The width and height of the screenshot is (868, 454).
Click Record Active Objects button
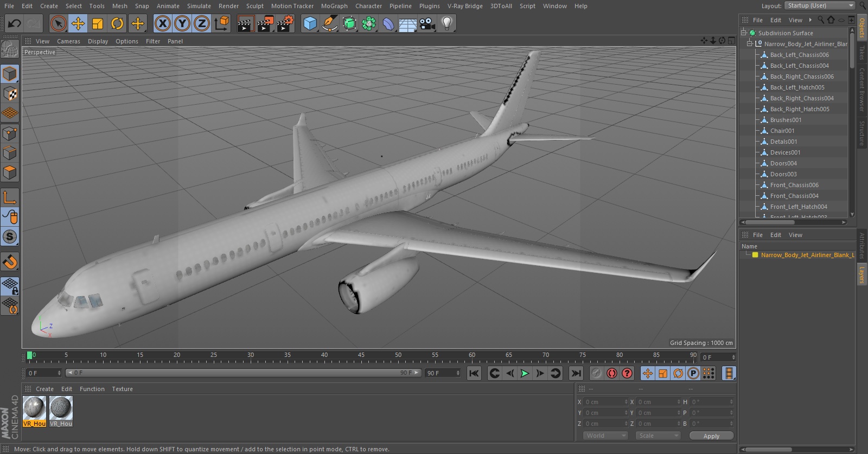pyautogui.click(x=596, y=373)
